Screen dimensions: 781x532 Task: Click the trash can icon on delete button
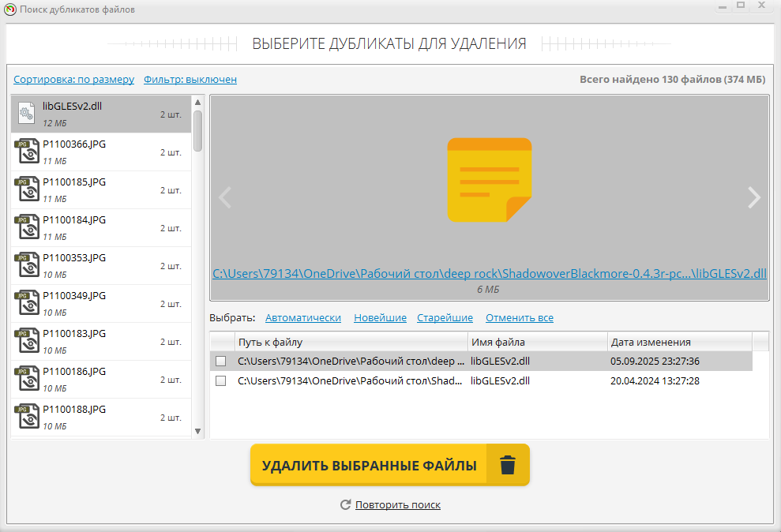pos(508,465)
